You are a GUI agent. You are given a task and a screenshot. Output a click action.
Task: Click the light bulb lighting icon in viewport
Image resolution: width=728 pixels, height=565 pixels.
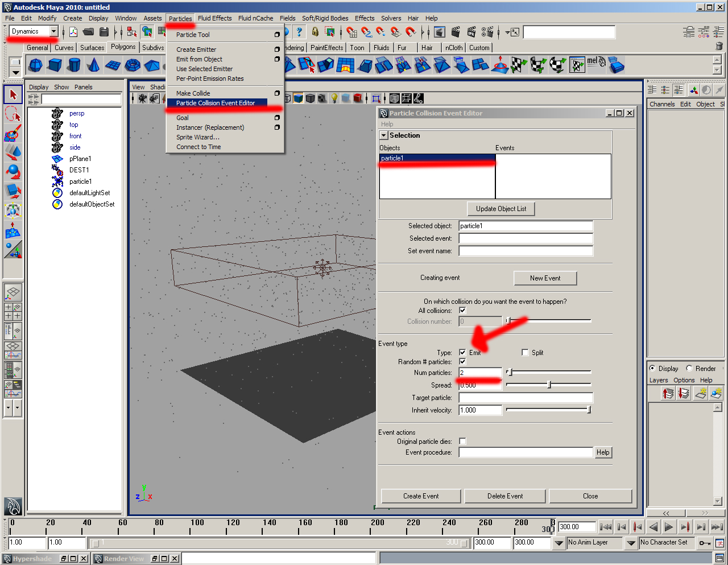pyautogui.click(x=334, y=98)
